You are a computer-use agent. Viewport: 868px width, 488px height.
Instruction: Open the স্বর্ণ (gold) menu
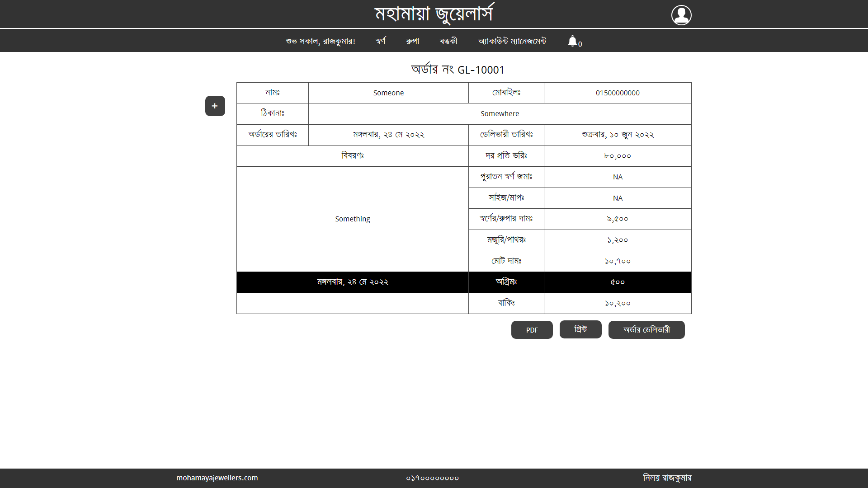pyautogui.click(x=381, y=41)
